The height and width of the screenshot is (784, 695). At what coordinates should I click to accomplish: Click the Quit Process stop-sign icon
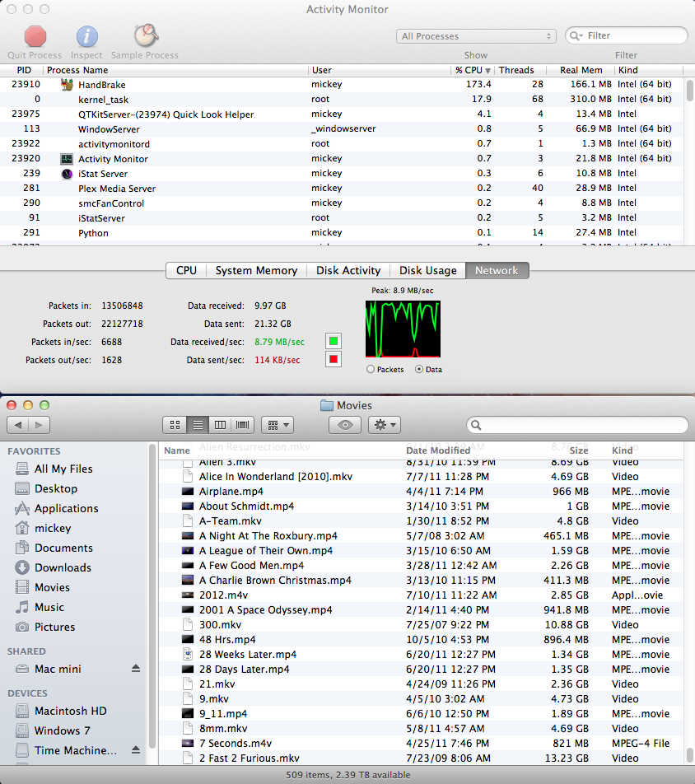[x=35, y=36]
